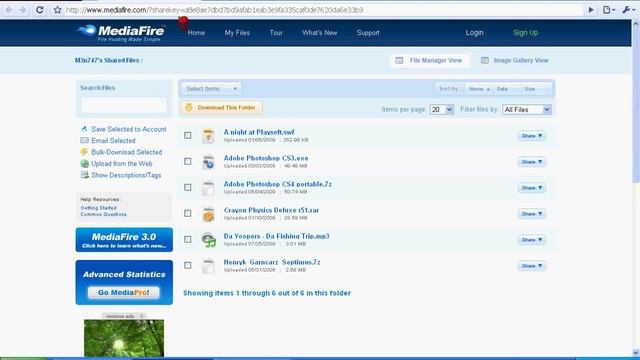Open the browser page menu icon
Image resolution: width=640 pixels, height=360 pixels.
(x=609, y=10)
